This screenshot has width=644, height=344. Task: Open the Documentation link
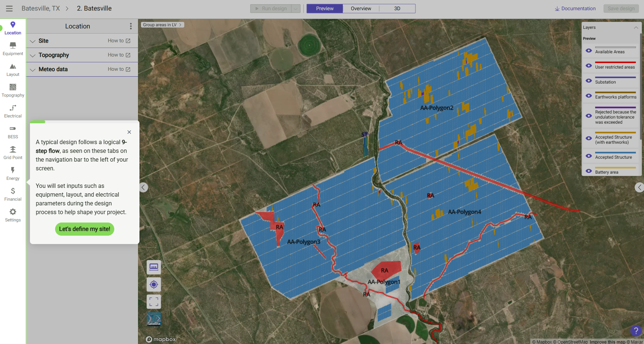click(x=575, y=9)
